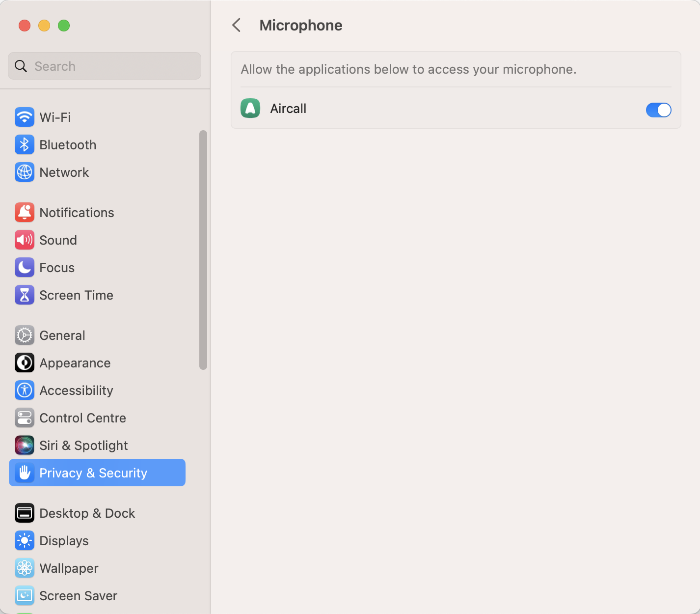Click the Aircall app name
This screenshot has height=614, width=700.
288,109
